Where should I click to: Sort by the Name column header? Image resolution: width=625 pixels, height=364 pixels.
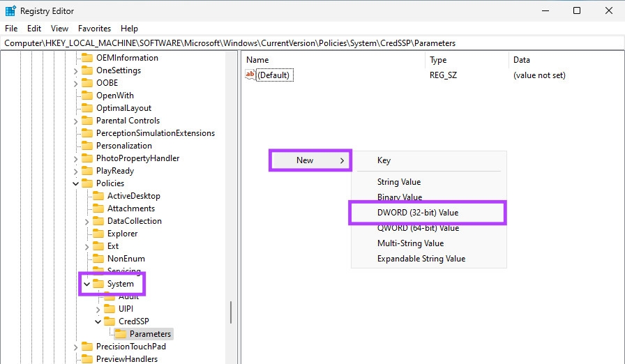333,60
